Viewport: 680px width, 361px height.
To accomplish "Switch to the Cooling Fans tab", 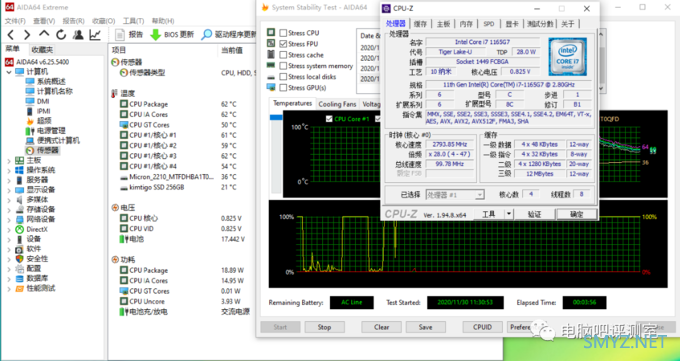I will tap(337, 104).
